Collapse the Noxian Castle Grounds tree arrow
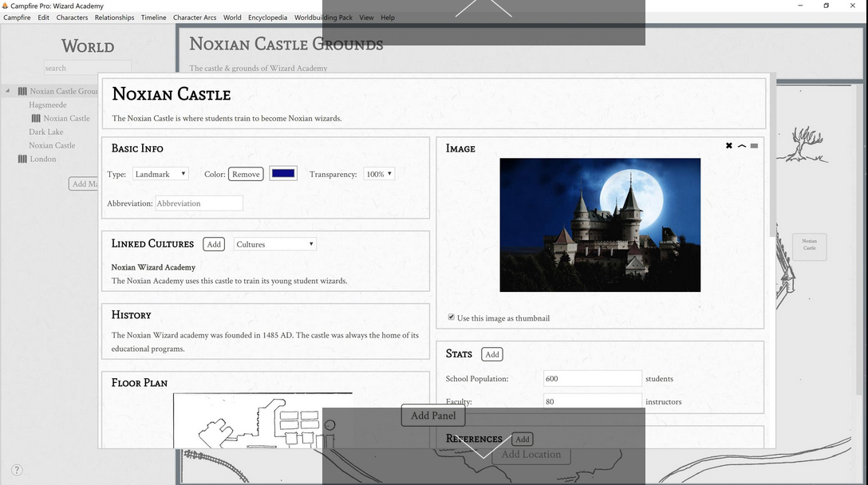The height and width of the screenshot is (485, 868). [x=8, y=91]
